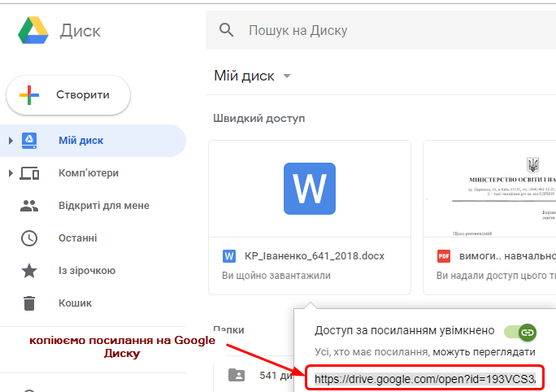Click the Створити button

click(68, 95)
